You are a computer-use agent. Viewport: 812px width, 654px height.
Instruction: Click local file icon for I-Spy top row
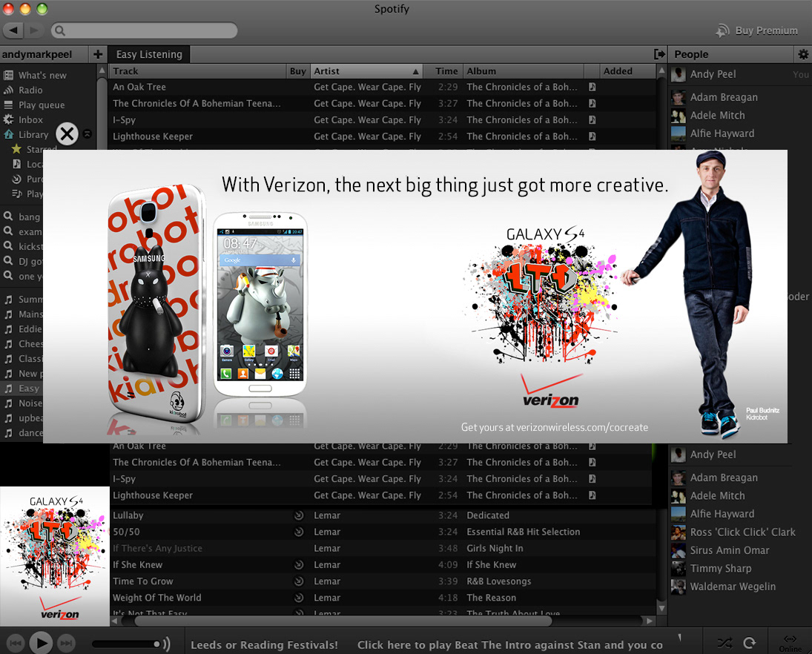tap(593, 119)
